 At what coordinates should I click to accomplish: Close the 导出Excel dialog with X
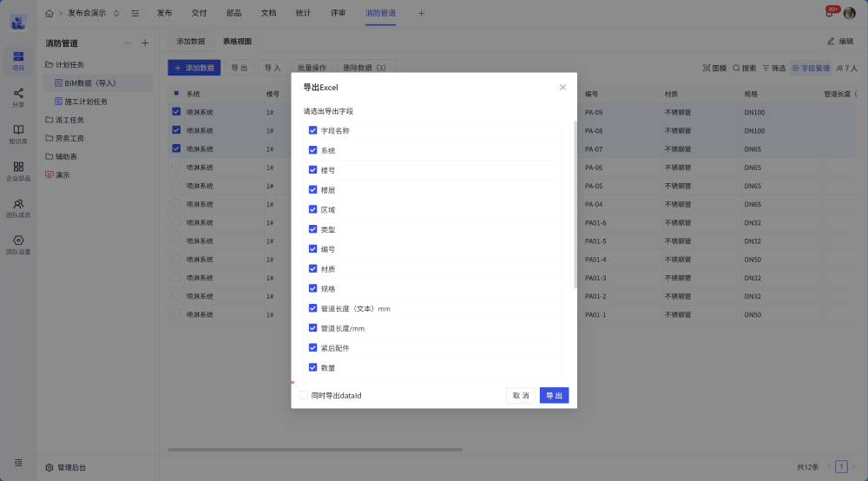(562, 87)
